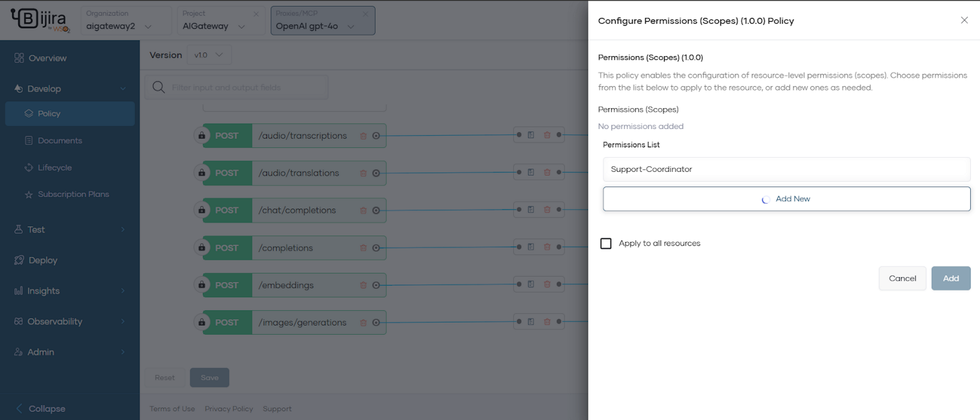This screenshot has height=420, width=980.
Task: Click the Bijira logo
Action: coord(40,20)
